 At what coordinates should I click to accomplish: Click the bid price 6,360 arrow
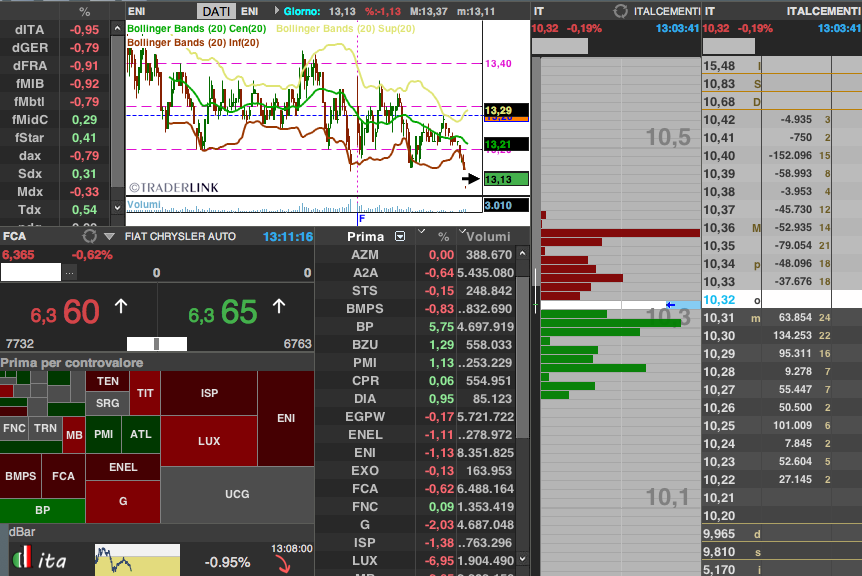coord(121,306)
